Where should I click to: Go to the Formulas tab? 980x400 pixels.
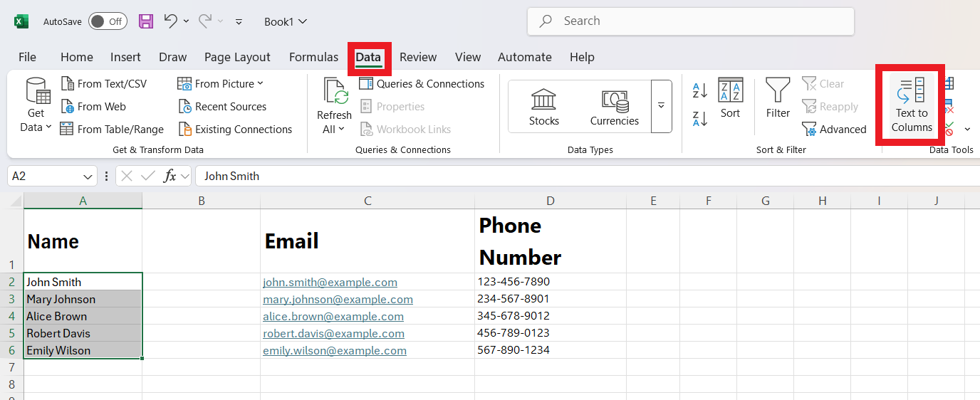(x=313, y=57)
